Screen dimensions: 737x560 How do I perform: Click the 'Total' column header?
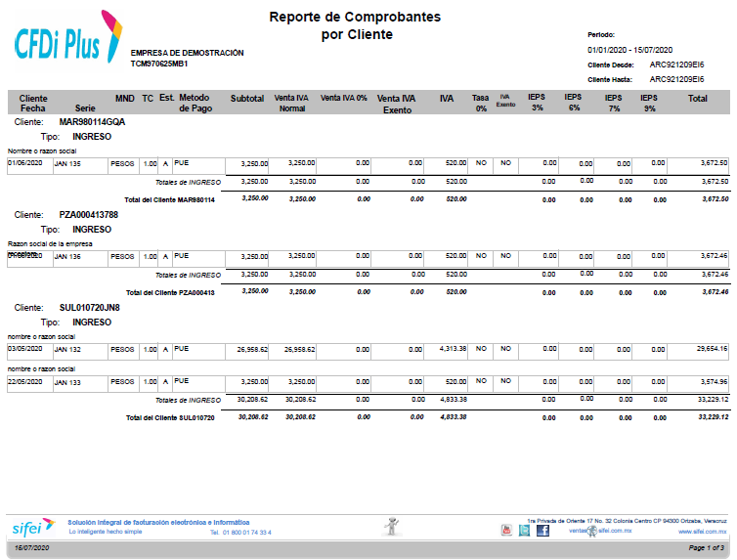click(x=698, y=98)
